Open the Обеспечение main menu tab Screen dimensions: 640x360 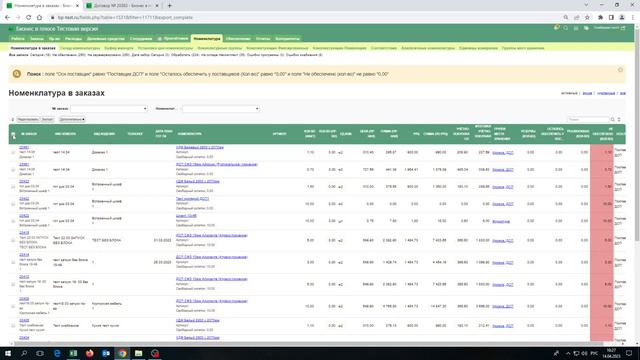coord(238,39)
